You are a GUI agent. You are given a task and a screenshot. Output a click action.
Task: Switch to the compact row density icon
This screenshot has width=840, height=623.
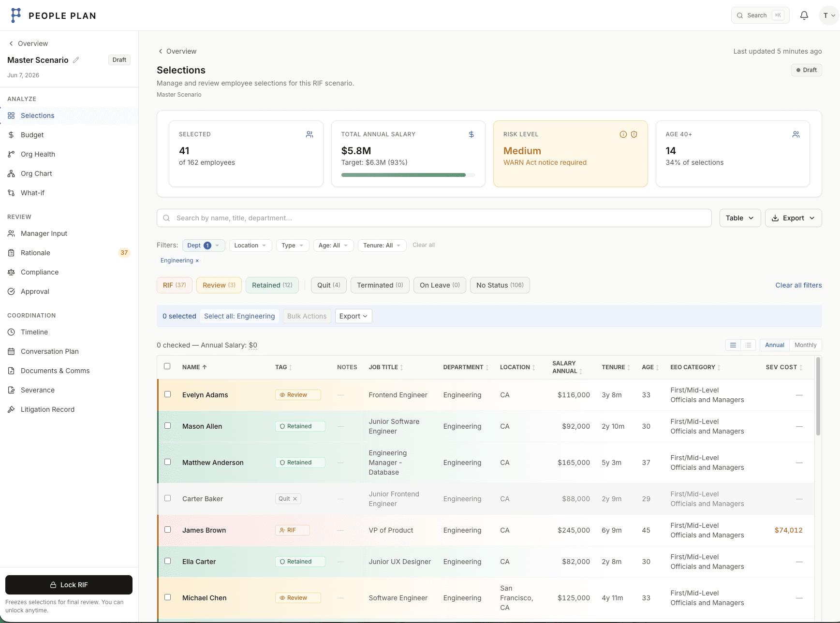coord(748,345)
